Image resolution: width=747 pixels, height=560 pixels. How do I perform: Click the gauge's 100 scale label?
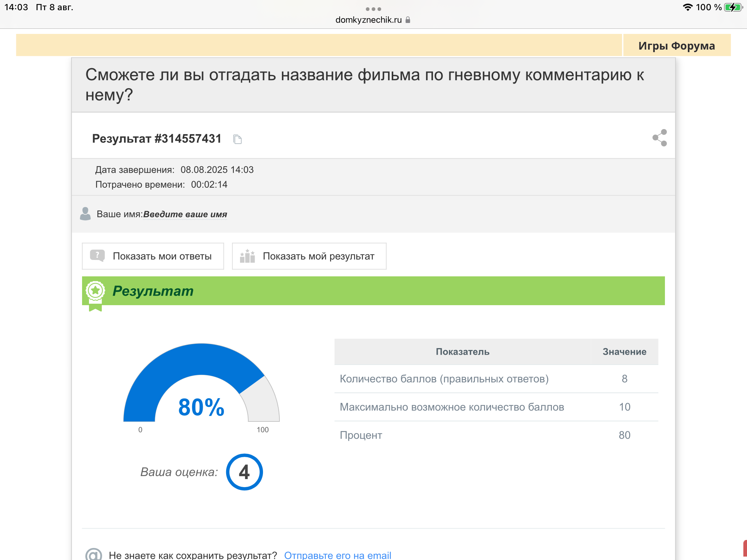[263, 430]
